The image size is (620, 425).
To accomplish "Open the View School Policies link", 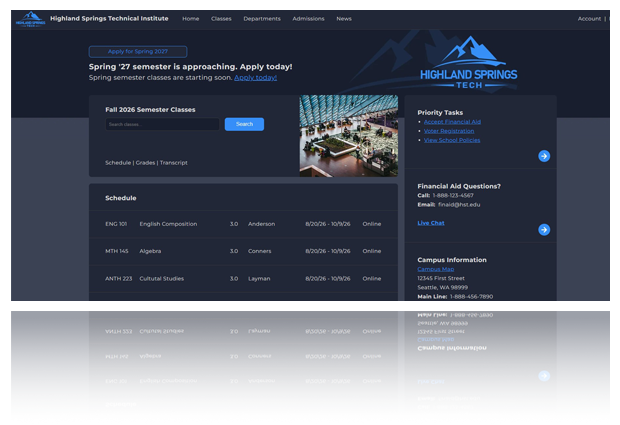I will [x=452, y=140].
